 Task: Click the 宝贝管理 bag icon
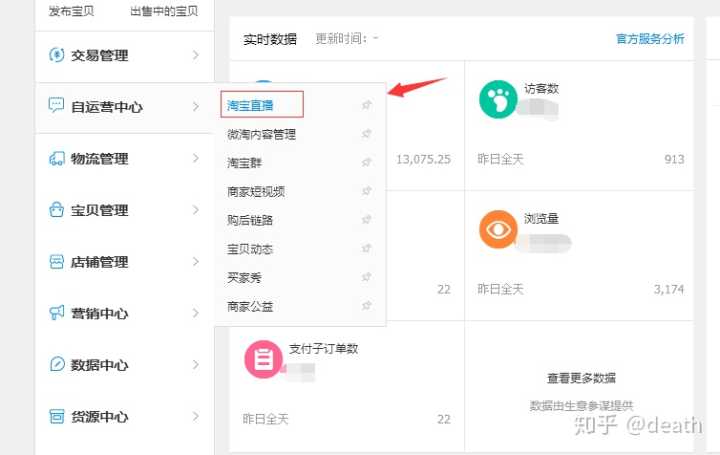56,210
